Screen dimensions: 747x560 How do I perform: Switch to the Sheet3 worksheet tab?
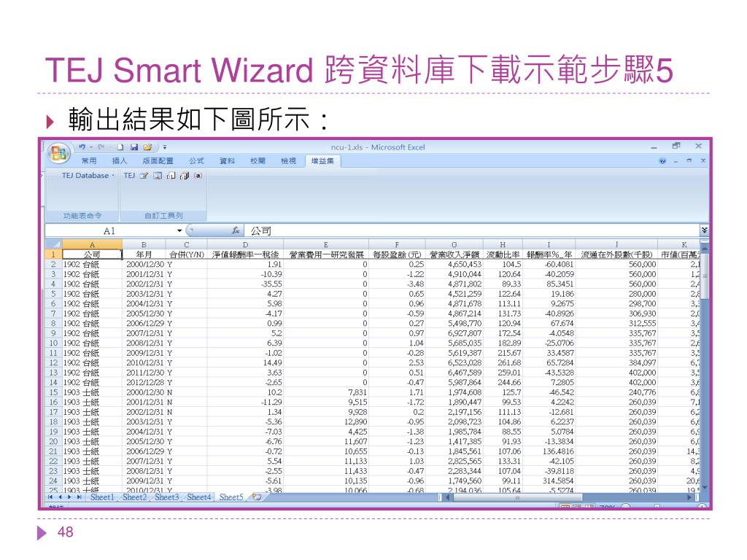point(167,497)
